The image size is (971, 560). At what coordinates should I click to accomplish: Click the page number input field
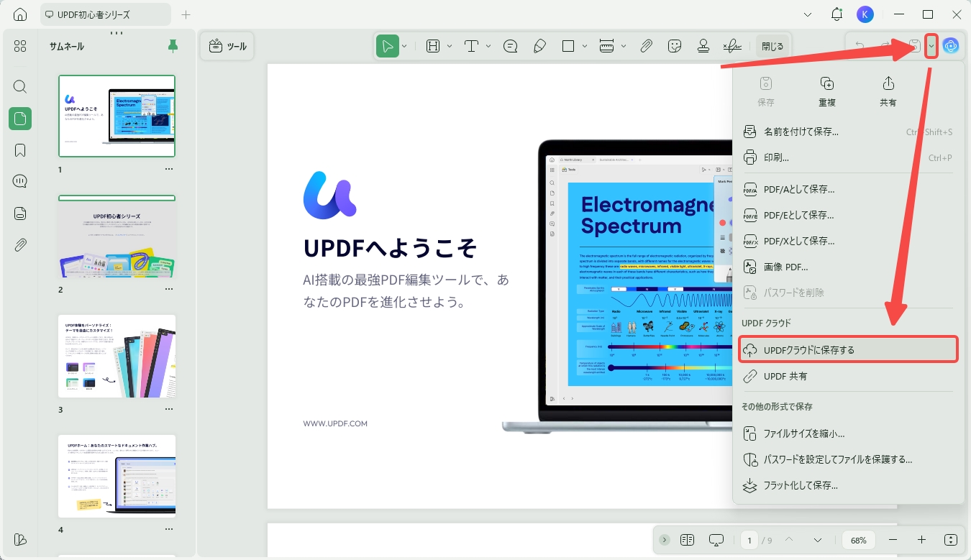(x=749, y=540)
